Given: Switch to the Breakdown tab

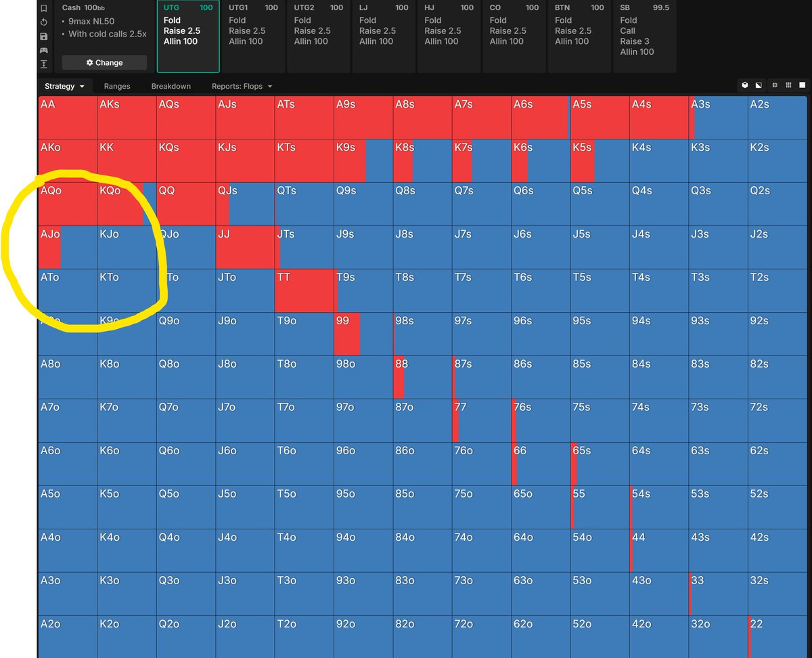Looking at the screenshot, I should 171,86.
